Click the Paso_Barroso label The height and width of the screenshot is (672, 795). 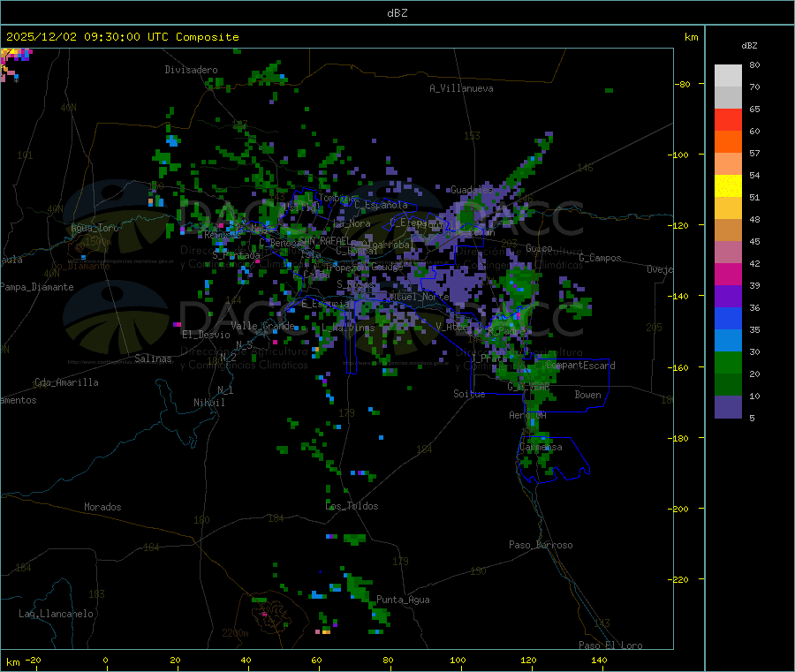click(541, 545)
